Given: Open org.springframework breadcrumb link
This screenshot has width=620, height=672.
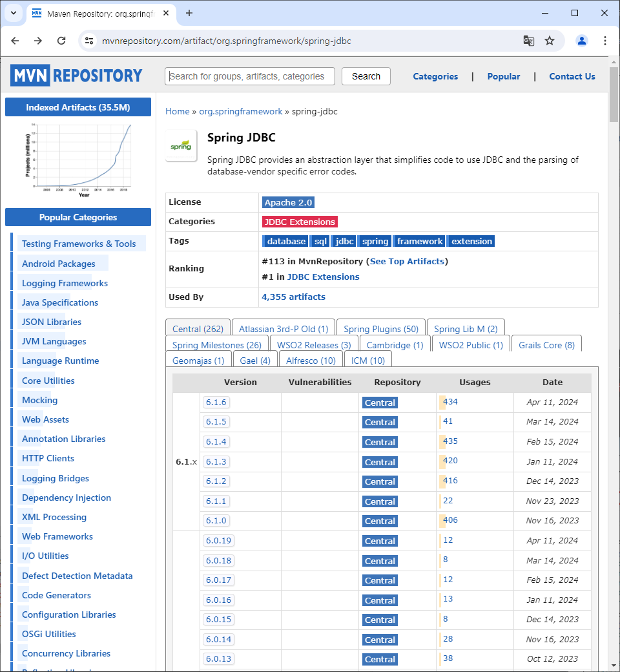Looking at the screenshot, I should coord(240,111).
